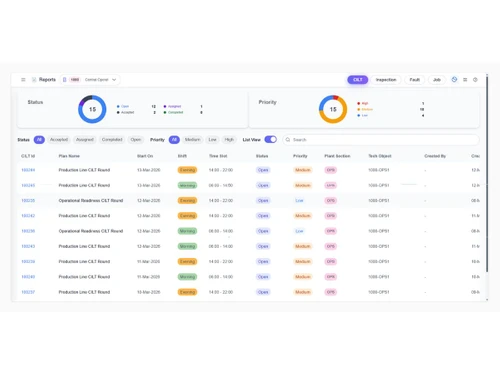Image resolution: width=500 pixels, height=375 pixels.
Task: Click Low priority in Operational Readiness Evening row
Action: coord(299,201)
